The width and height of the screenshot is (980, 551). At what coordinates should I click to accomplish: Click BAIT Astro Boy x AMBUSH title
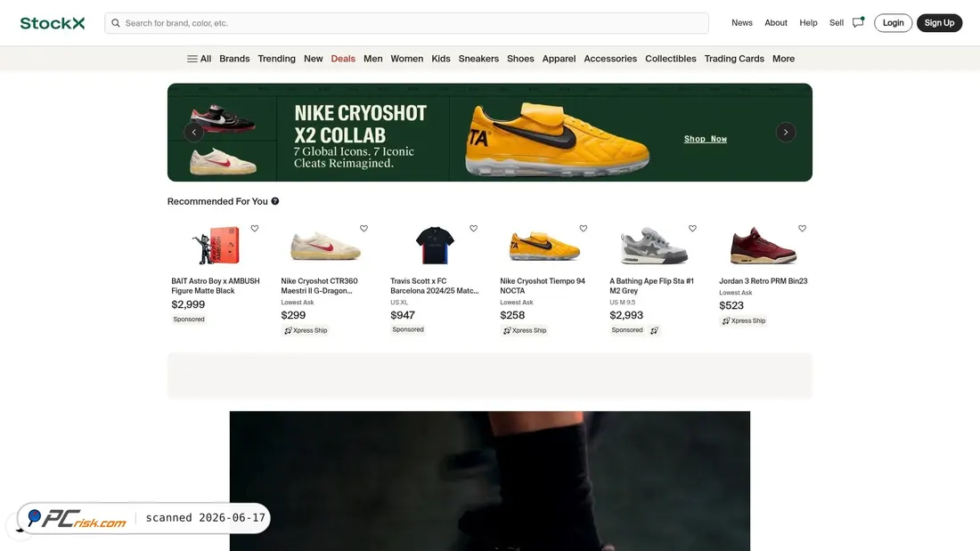point(216,286)
